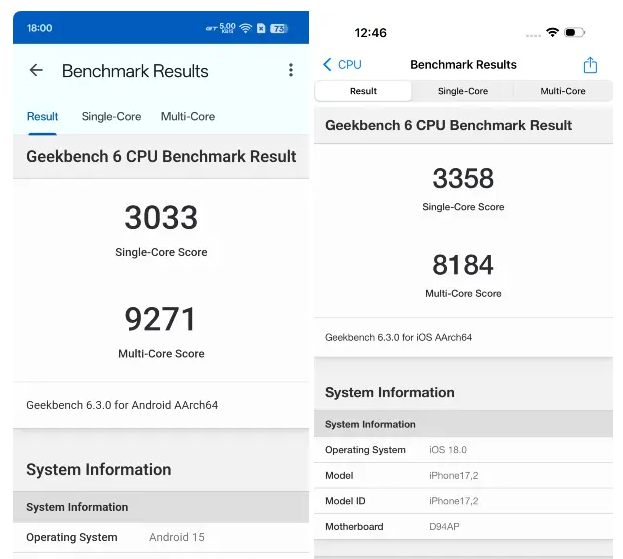Image resolution: width=623 pixels, height=559 pixels.
Task: Tap the iOS battery icon
Action: point(574,33)
